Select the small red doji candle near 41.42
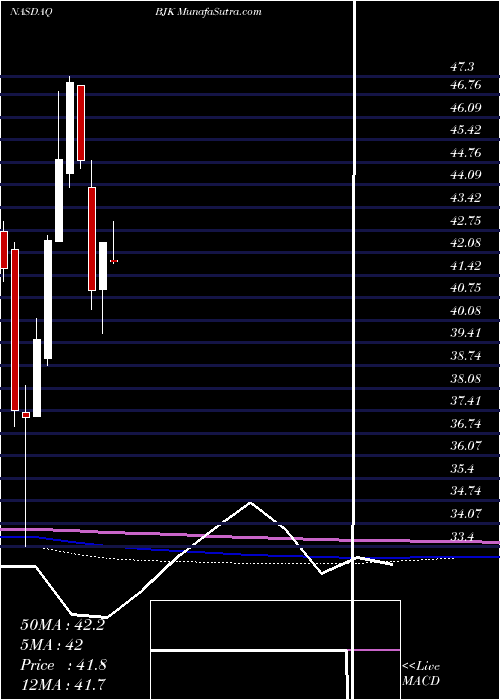500x700 pixels. click(x=114, y=261)
